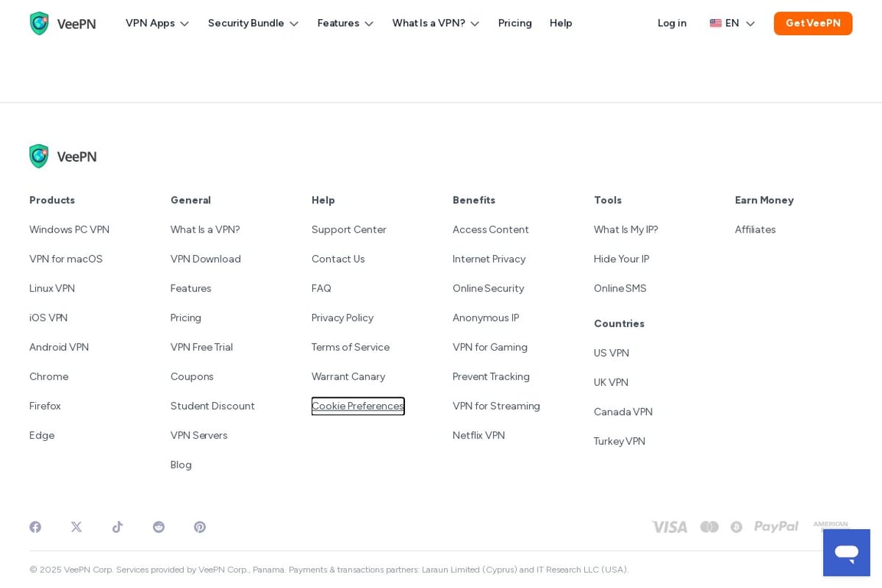Open the VPN for Streaming link
Image resolution: width=882 pixels, height=588 pixels.
496,406
